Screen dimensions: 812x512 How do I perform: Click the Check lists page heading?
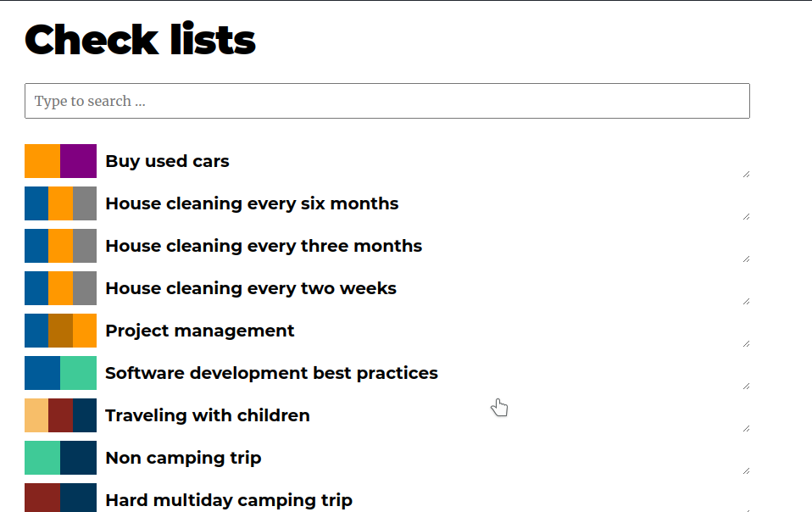pyautogui.click(x=140, y=38)
